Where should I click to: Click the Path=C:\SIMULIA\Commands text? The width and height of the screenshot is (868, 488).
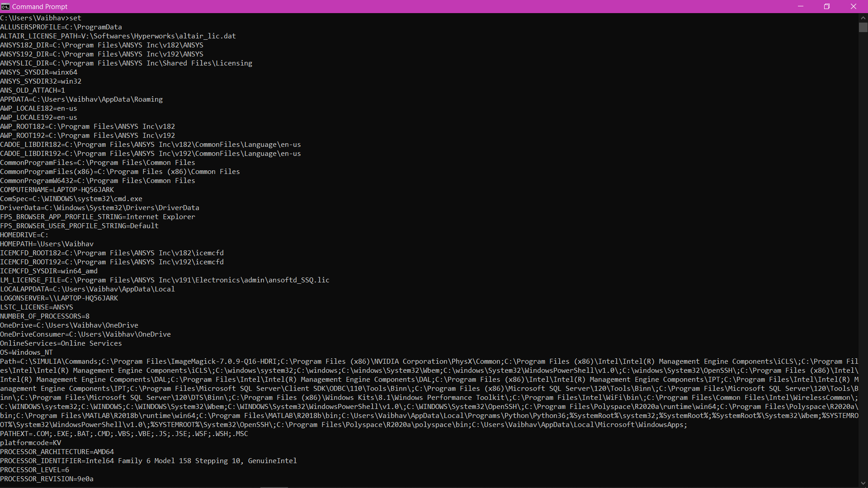[49, 361]
